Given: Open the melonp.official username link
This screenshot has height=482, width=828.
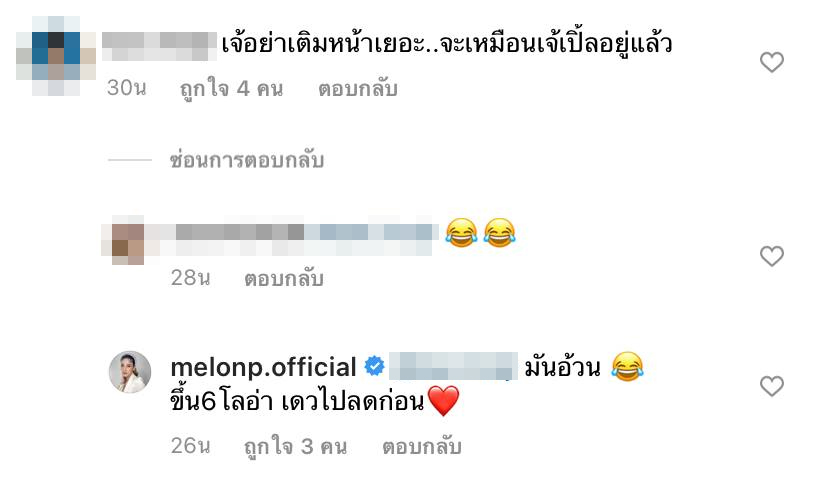Looking at the screenshot, I should pyautogui.click(x=264, y=367).
